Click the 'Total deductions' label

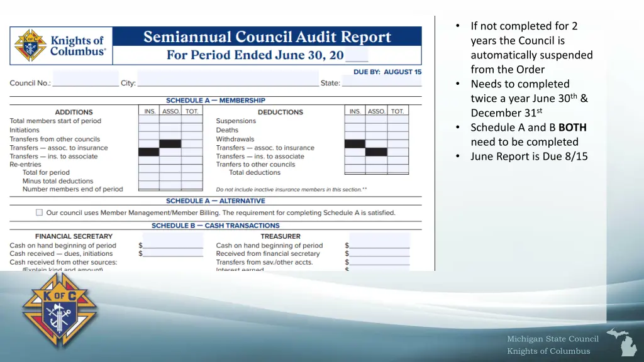click(255, 172)
